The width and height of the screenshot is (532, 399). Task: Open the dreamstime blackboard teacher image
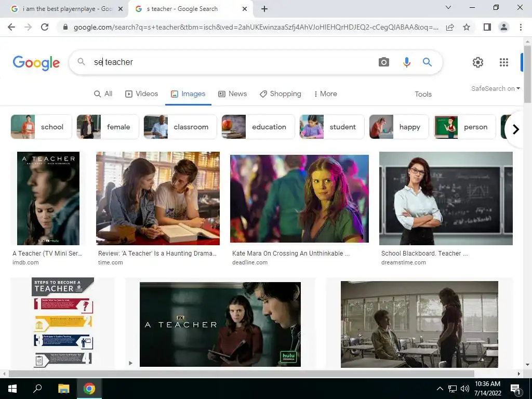coord(446,198)
